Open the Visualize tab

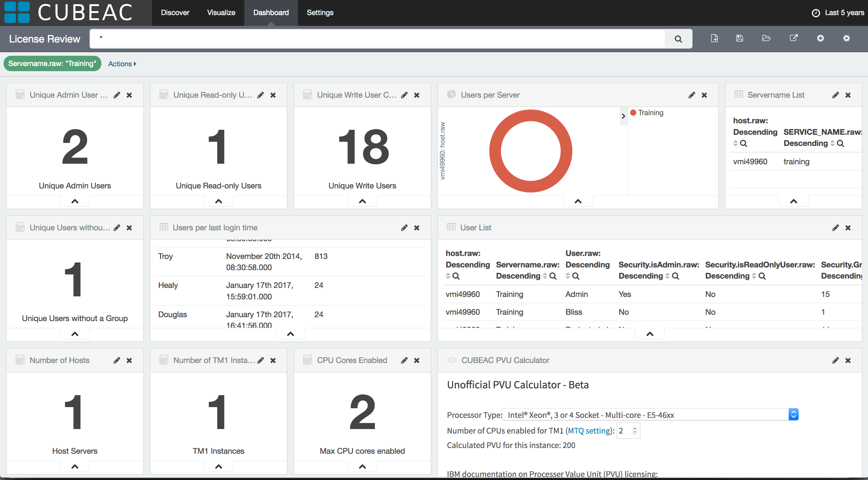point(221,12)
